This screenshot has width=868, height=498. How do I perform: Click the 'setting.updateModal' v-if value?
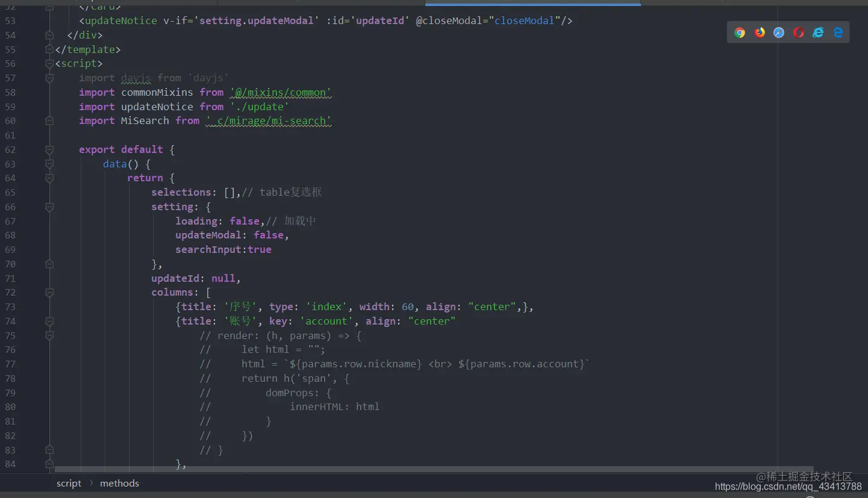pos(257,20)
